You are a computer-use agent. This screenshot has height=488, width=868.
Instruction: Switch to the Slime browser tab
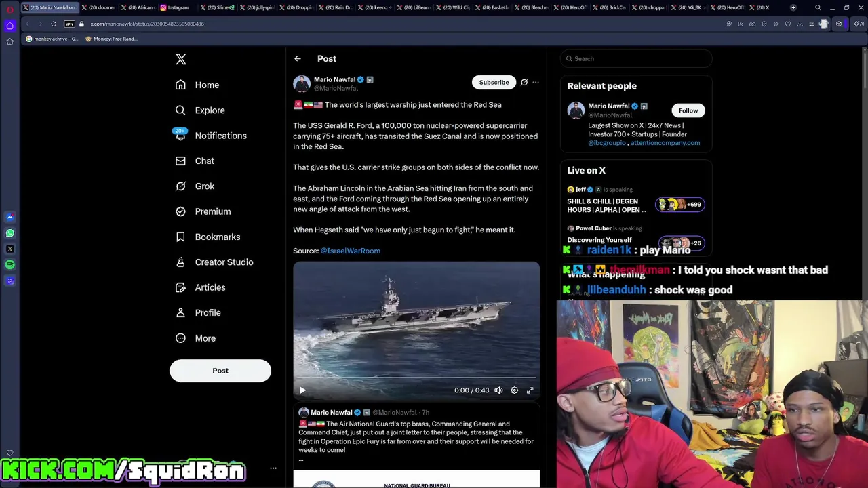coord(218,7)
